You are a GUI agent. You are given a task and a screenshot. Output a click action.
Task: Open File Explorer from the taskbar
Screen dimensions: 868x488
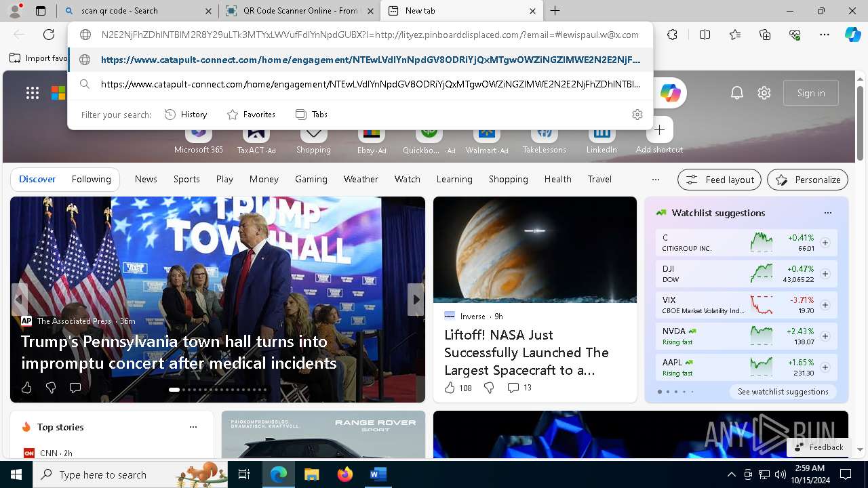311,474
